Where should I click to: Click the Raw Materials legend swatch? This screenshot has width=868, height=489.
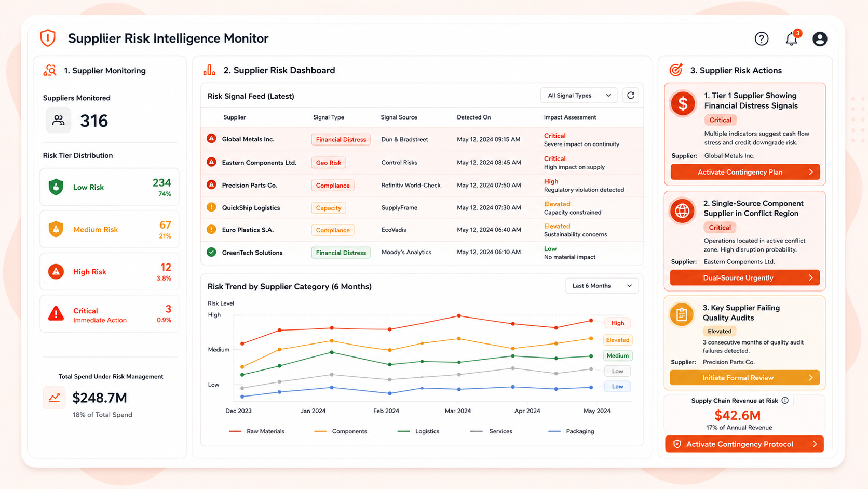[235, 431]
